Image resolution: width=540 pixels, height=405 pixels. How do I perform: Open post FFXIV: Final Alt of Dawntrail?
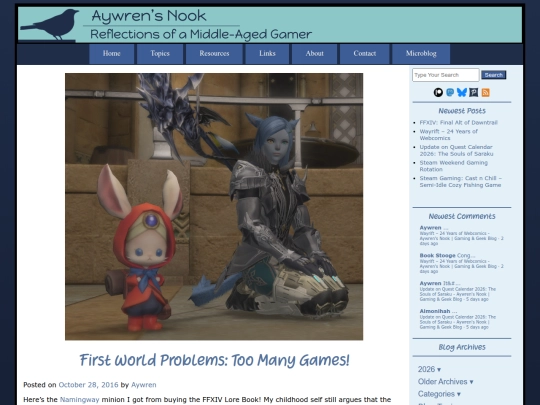coord(458,122)
